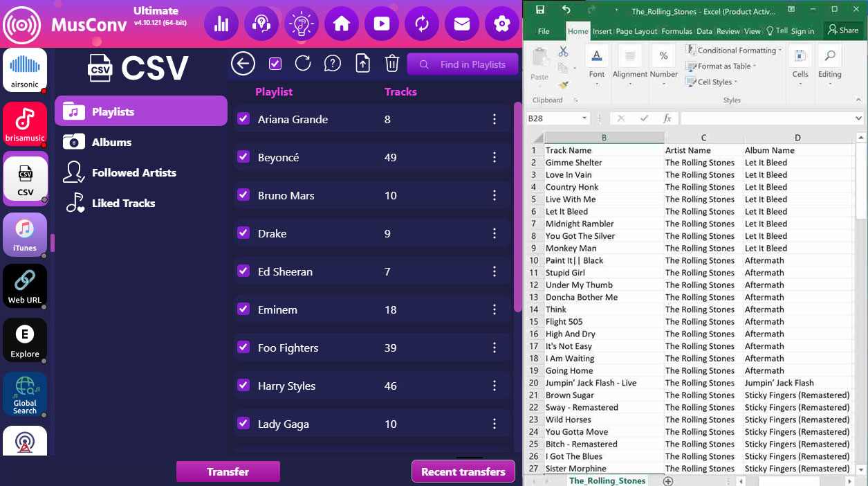Click the playlist list vertical scrollbar

point(517,206)
